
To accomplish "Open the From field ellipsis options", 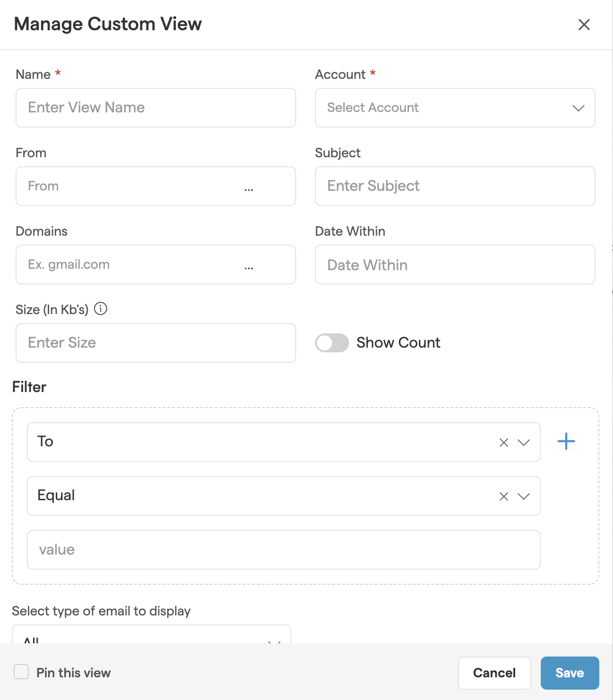I will (249, 187).
